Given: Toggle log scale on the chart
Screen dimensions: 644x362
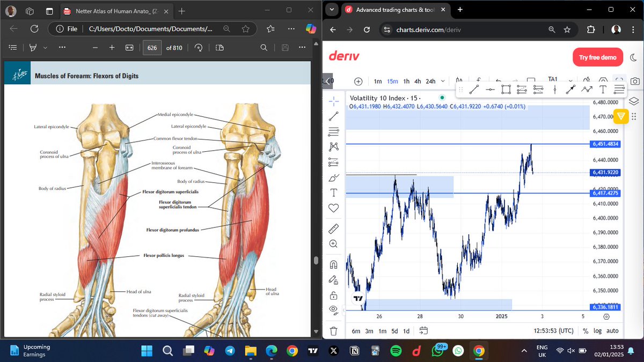Looking at the screenshot, I should [x=597, y=331].
